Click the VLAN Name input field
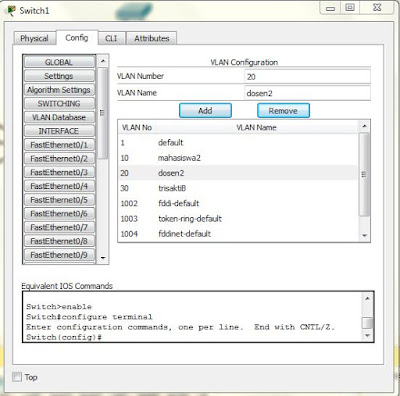The height and width of the screenshot is (396, 400). pos(307,93)
